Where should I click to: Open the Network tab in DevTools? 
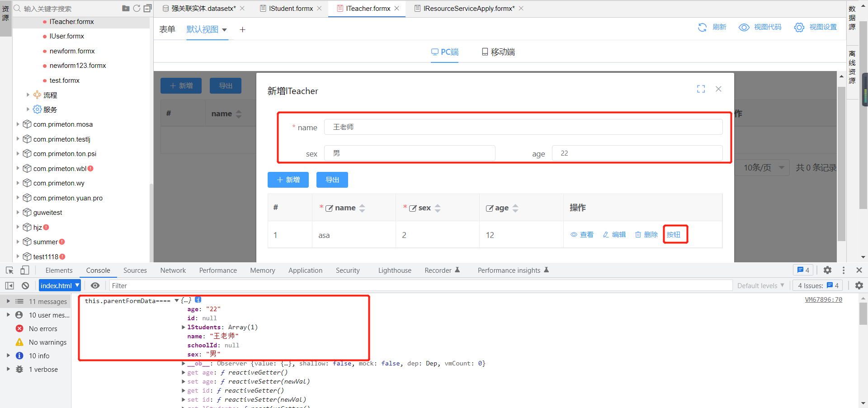point(173,270)
